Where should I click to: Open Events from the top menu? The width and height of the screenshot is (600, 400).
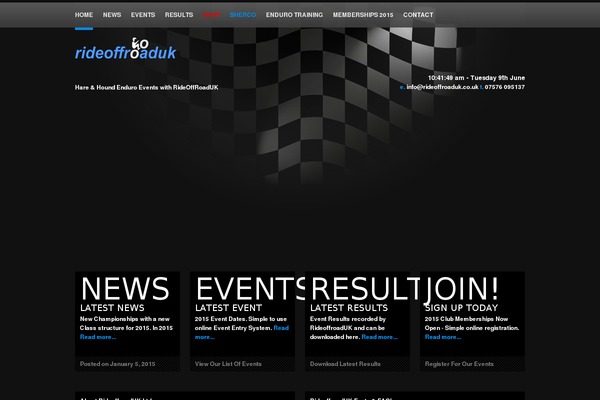143,15
